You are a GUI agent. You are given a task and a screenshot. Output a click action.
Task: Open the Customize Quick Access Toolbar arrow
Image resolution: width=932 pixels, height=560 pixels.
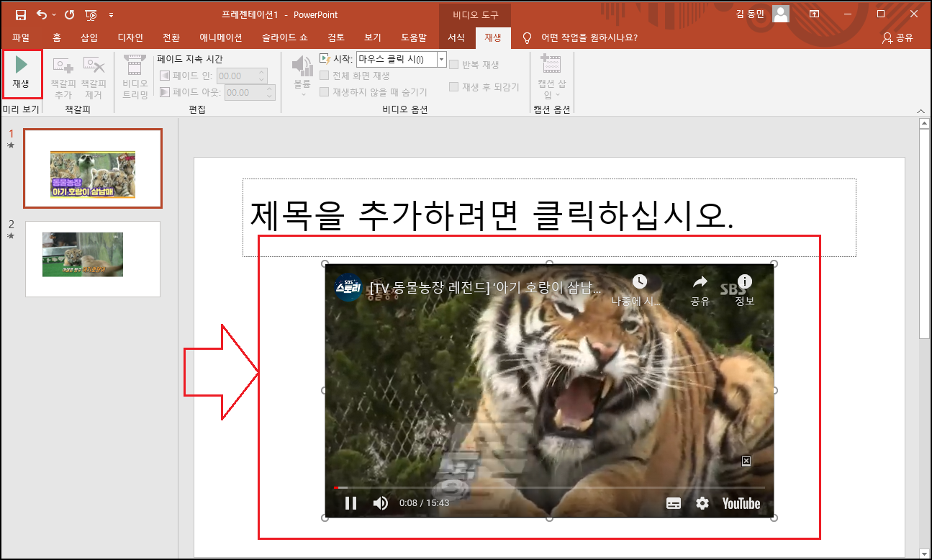click(111, 14)
